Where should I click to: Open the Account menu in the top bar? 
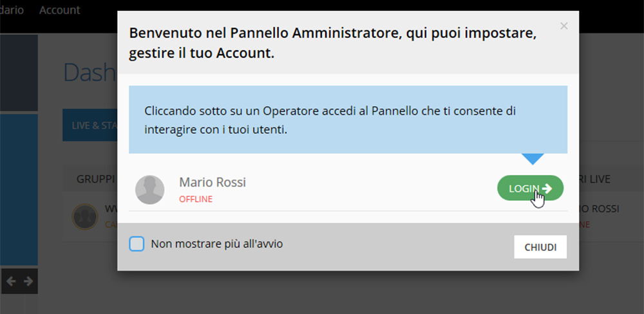click(x=59, y=10)
